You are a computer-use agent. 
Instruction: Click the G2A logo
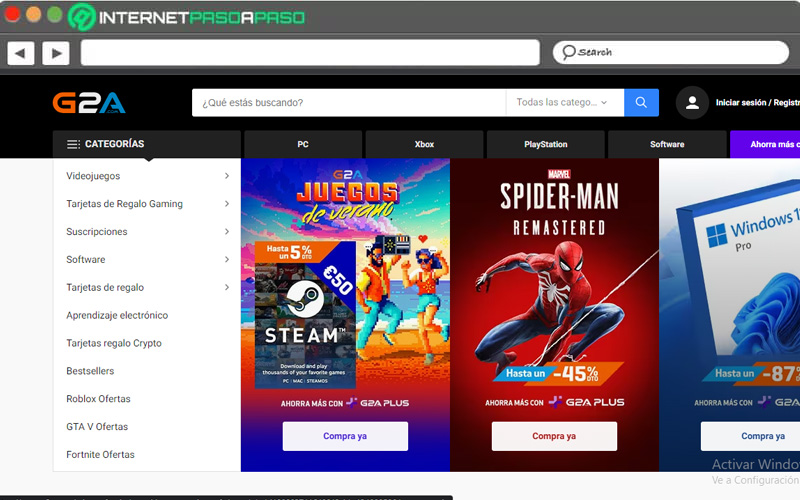(x=89, y=103)
